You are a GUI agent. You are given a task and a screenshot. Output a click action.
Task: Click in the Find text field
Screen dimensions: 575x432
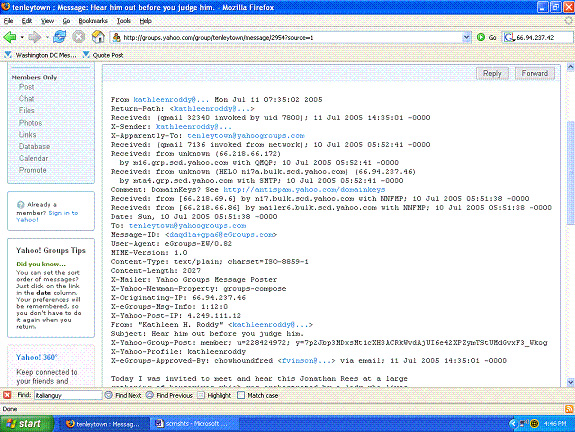tap(68, 395)
